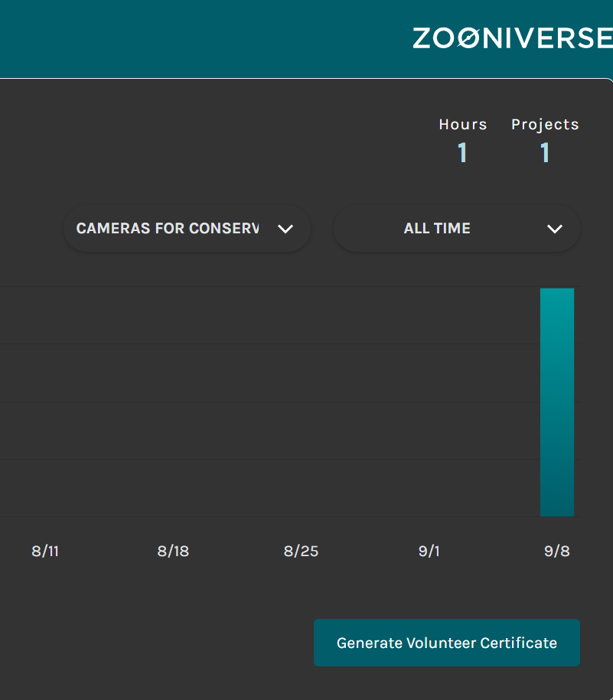The image size is (613, 700).
Task: Click the 9/8 axis label
Action: [557, 552]
